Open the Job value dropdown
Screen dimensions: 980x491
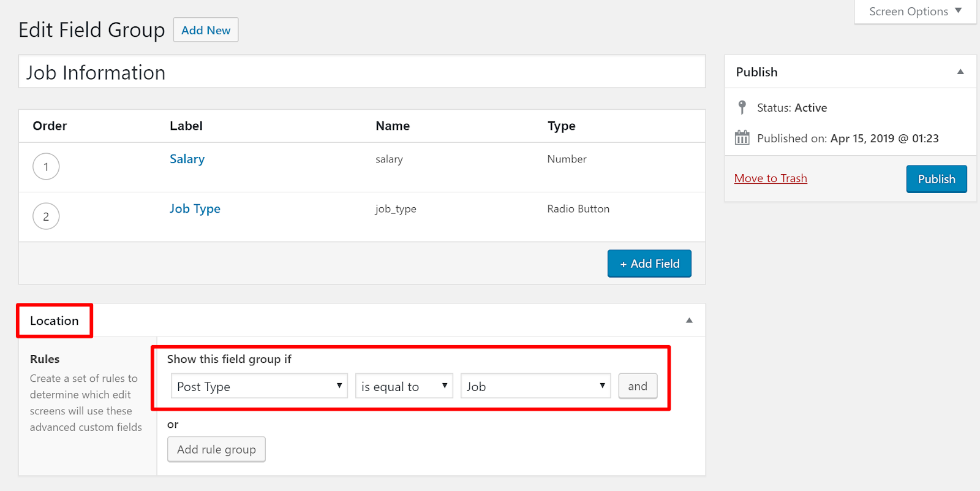point(535,386)
